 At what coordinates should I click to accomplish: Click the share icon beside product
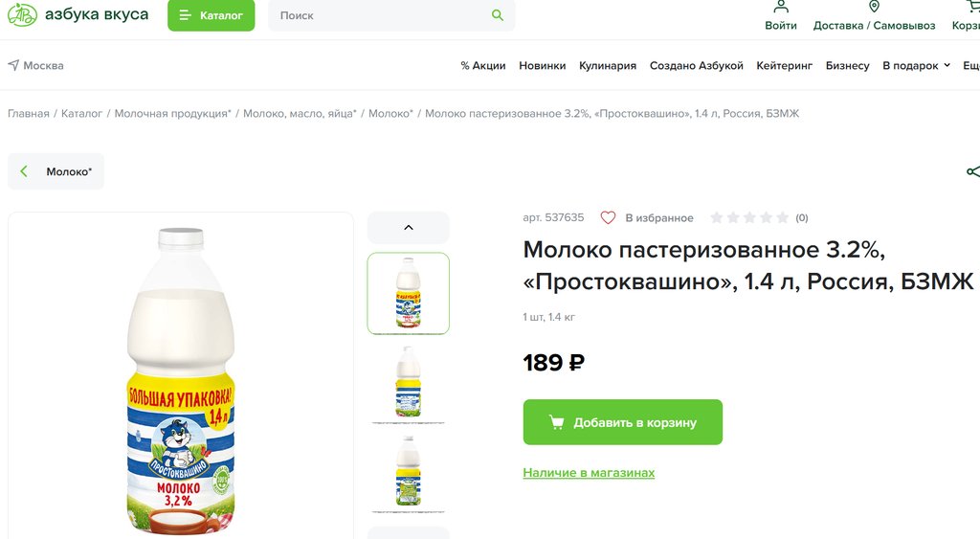tap(972, 172)
